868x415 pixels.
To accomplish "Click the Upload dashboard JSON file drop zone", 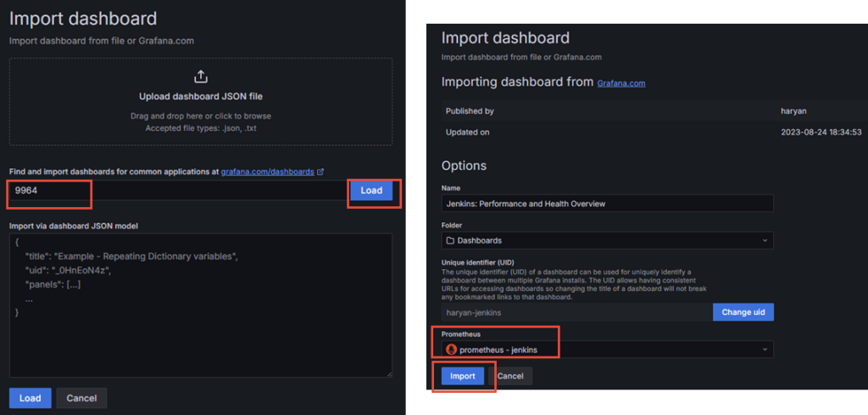I will (201, 102).
